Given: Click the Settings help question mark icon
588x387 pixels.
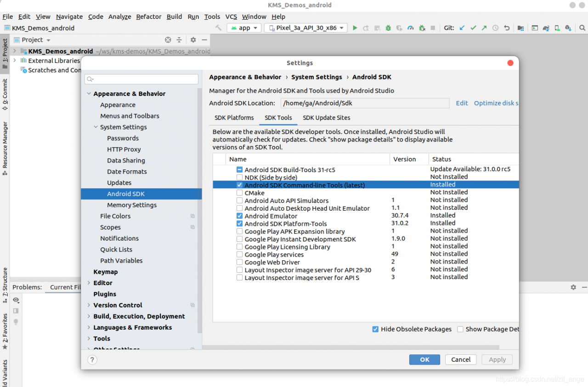Looking at the screenshot, I should (92, 360).
